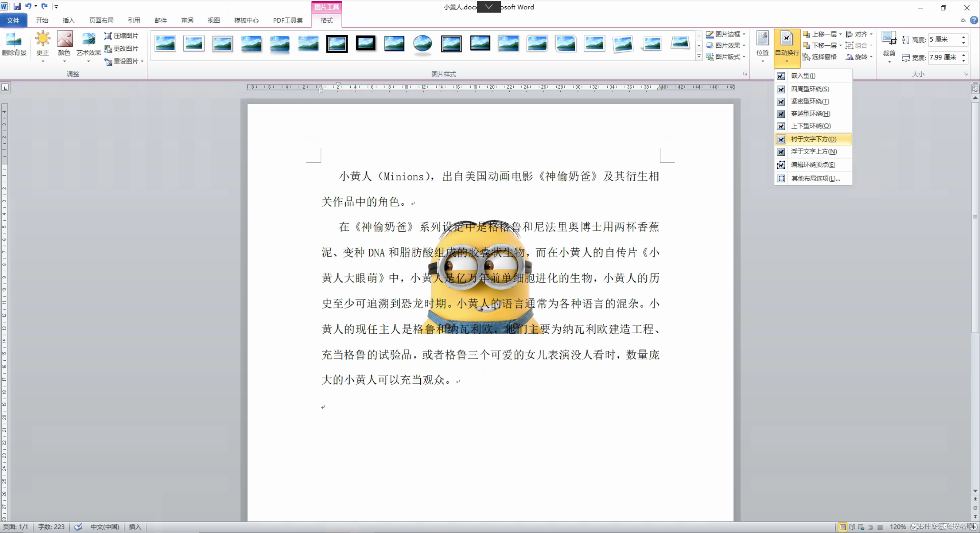The height and width of the screenshot is (533, 980).
Task: Click More Layout Options (其他布局选项)
Action: click(815, 179)
